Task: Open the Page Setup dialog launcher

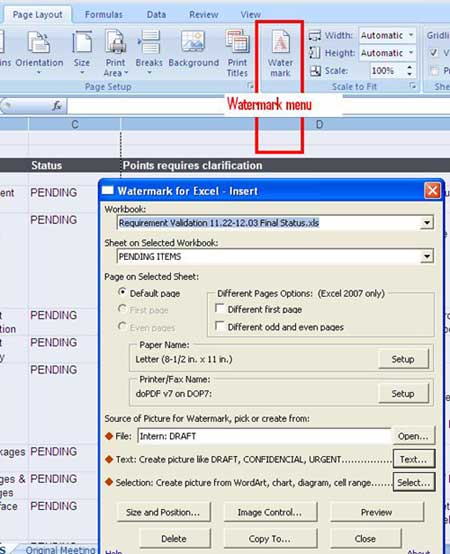Action: [x=250, y=86]
